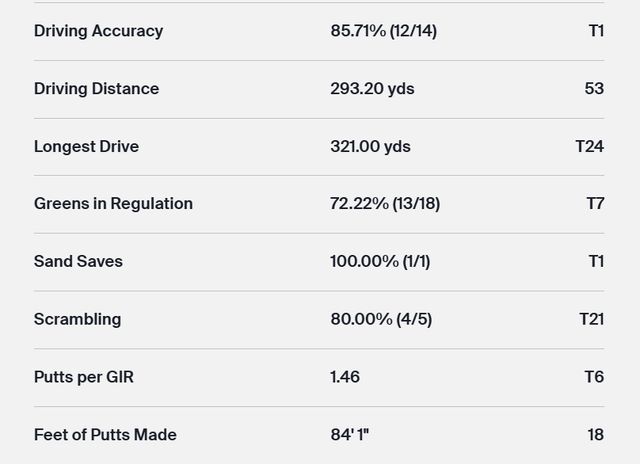This screenshot has width=640, height=464.
Task: Click the Greens in Regulation label
Action: 113,204
